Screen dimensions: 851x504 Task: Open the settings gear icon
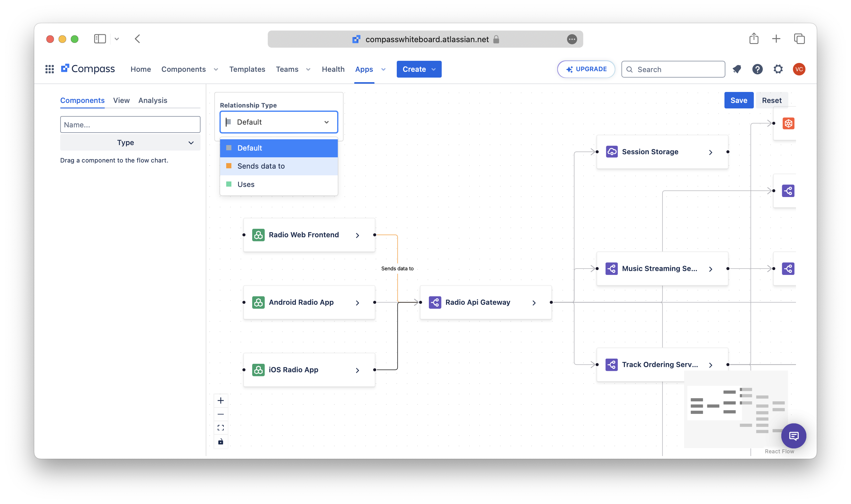point(778,69)
